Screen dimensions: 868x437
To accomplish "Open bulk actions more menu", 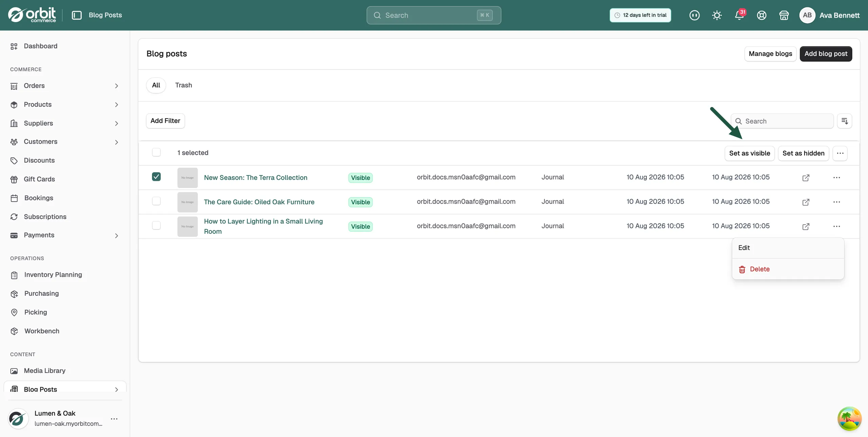I will [840, 153].
